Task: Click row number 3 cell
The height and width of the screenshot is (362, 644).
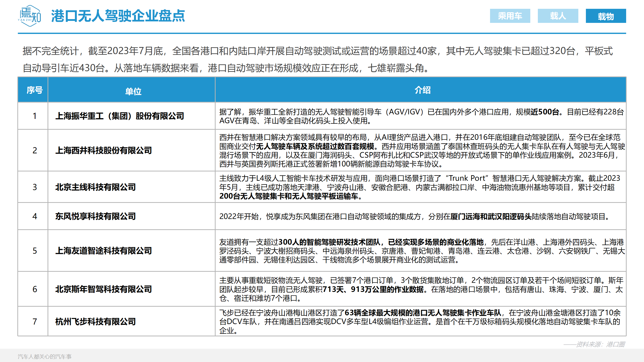Action: 33,187
